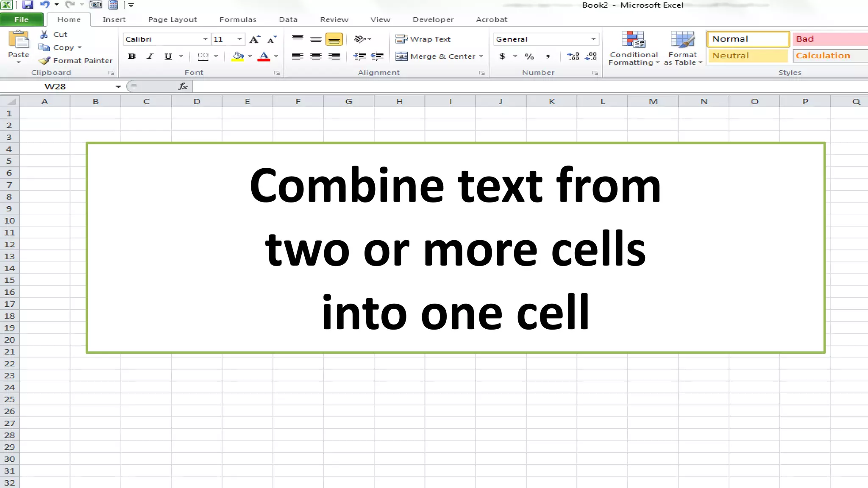Click the Save icon in the quick access toolbar
This screenshot has height=488, width=868.
pos(28,5)
